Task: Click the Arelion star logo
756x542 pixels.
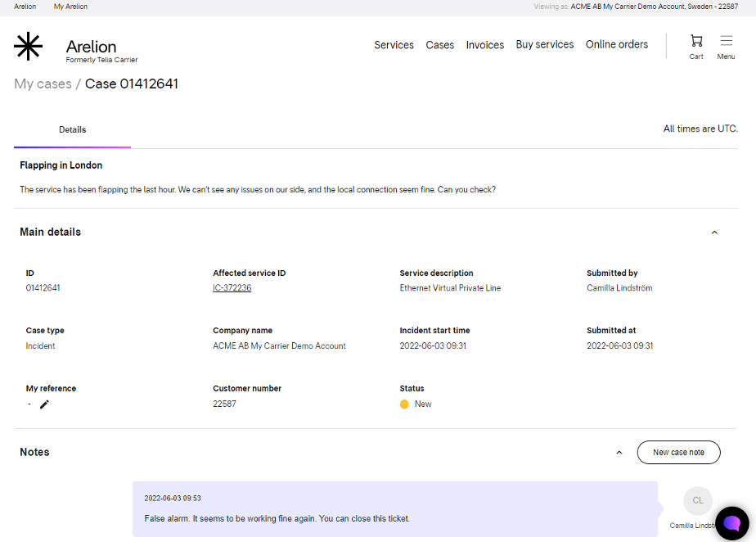Action: point(29,47)
